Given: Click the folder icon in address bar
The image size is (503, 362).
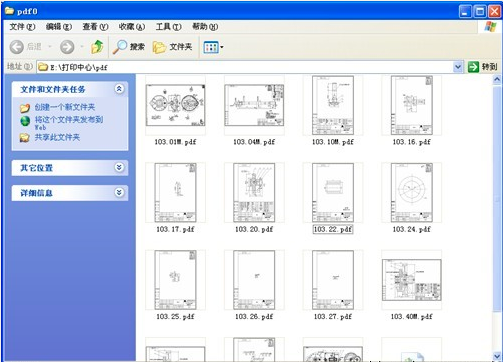Looking at the screenshot, I should [43, 67].
